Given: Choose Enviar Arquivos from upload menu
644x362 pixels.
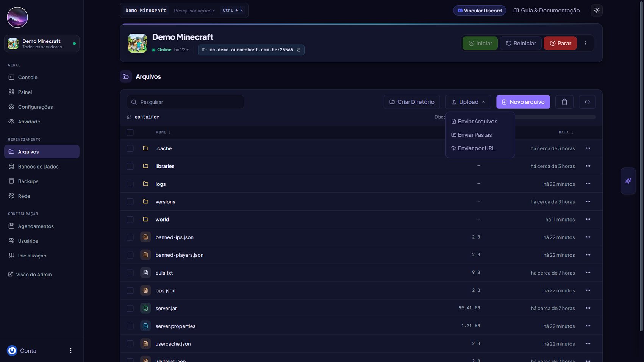Looking at the screenshot, I should (480, 122).
